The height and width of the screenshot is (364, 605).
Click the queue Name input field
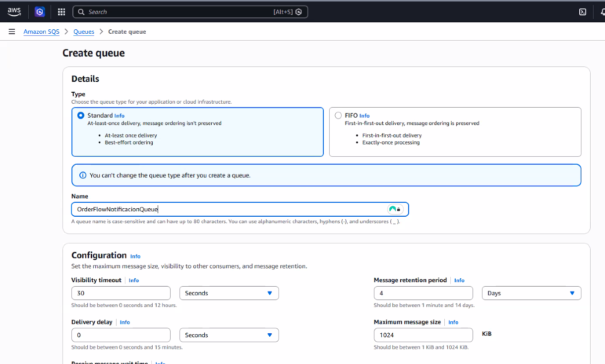[240, 209]
